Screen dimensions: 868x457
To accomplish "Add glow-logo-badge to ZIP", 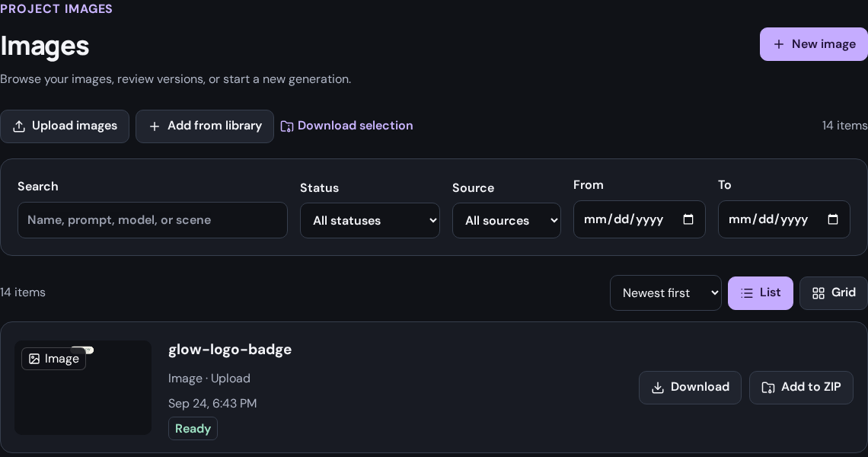I will [801, 387].
